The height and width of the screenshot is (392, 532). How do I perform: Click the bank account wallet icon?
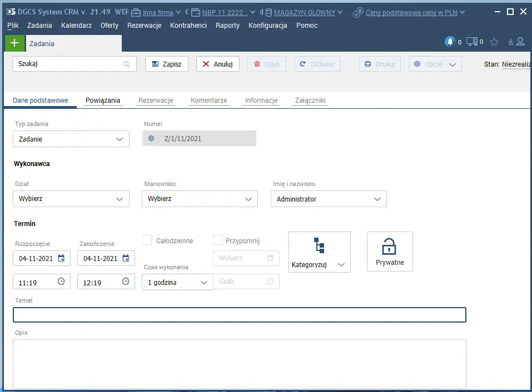click(196, 13)
